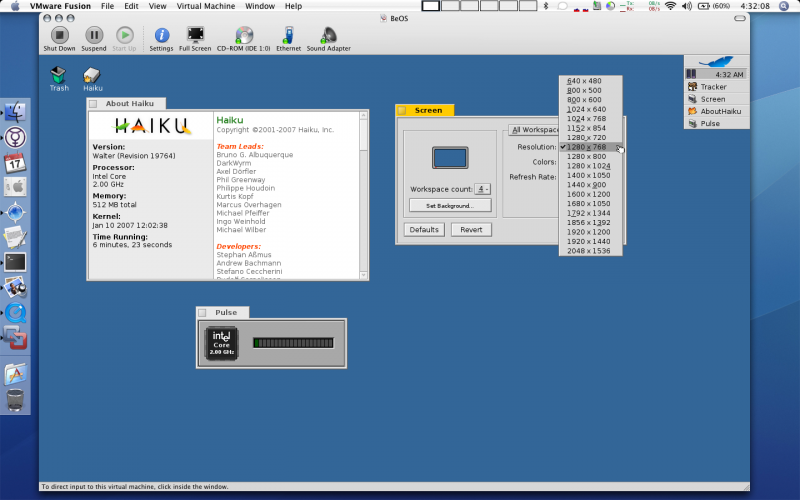This screenshot has height=500, width=800.
Task: Select Screen in the Deskbar
Action: coord(717,99)
